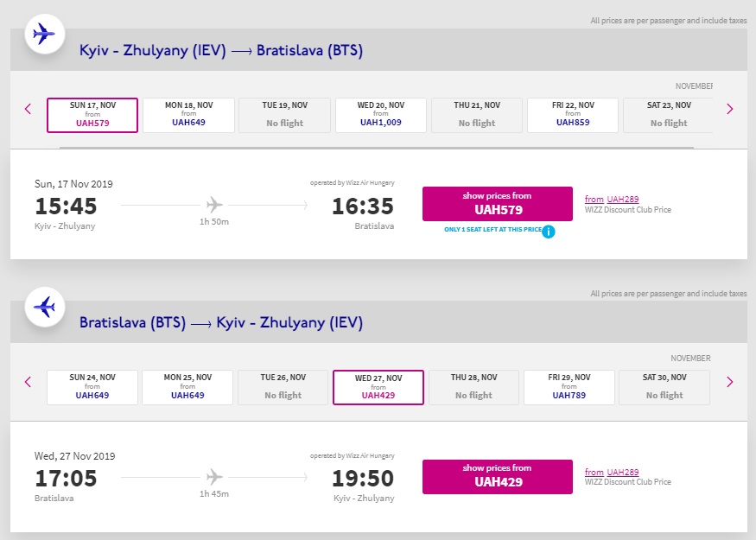The width and height of the screenshot is (756, 540).
Task: Click the outbound flight airplane icon
Action: (44, 35)
